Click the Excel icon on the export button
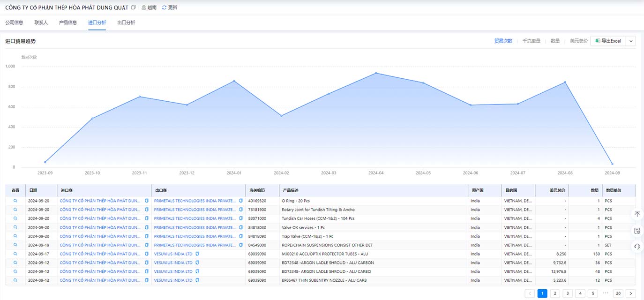 [x=597, y=41]
